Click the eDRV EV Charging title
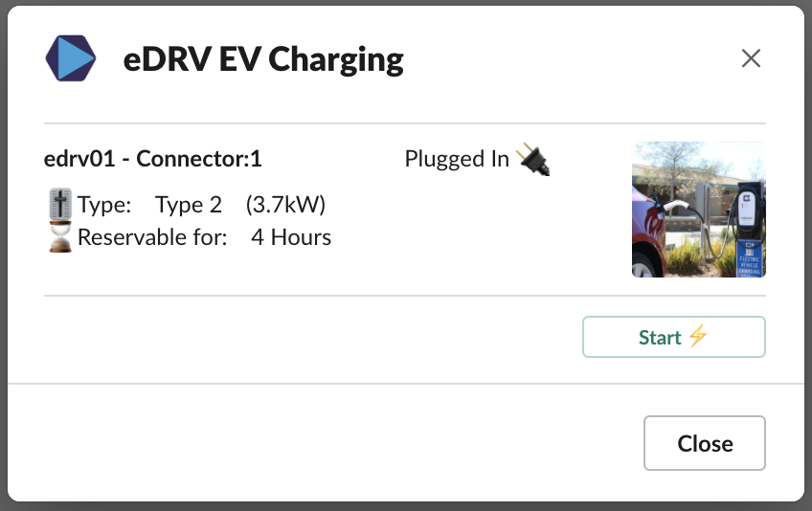This screenshot has width=812, height=511. pos(263,59)
